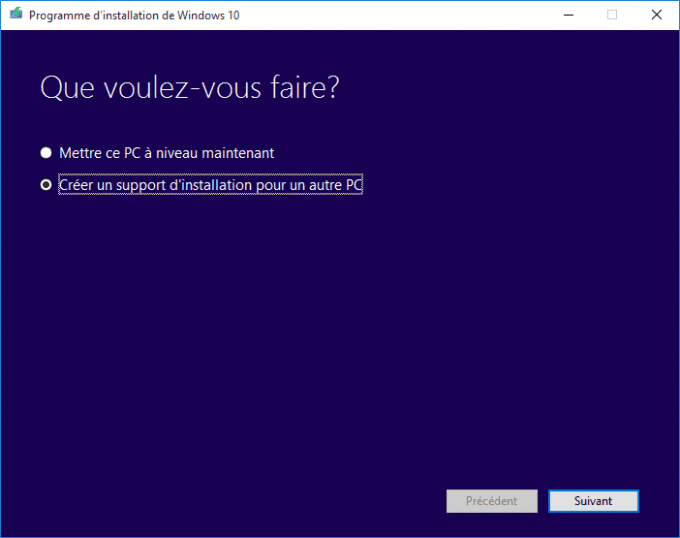
Task: Click the disabled maximize button
Action: [x=612, y=15]
